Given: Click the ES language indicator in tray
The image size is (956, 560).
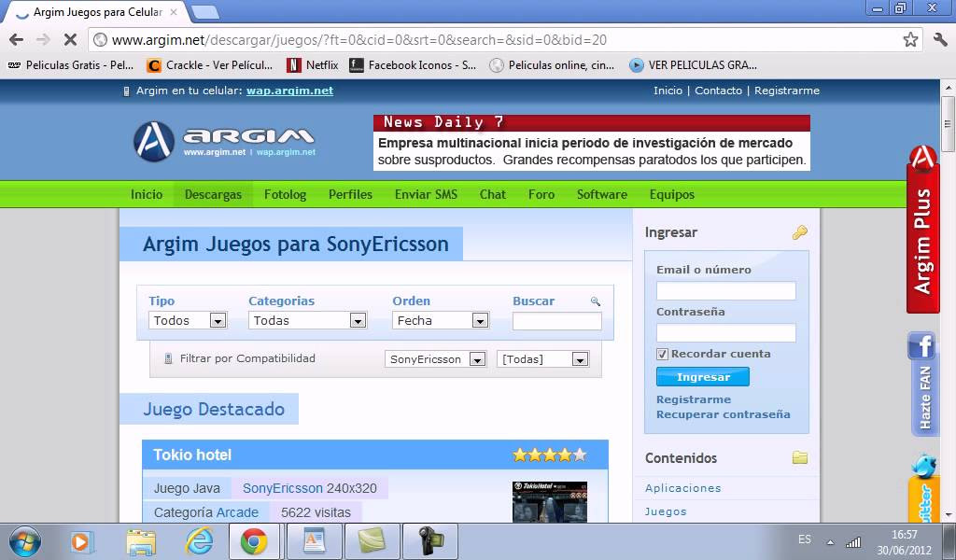Looking at the screenshot, I should 804,539.
